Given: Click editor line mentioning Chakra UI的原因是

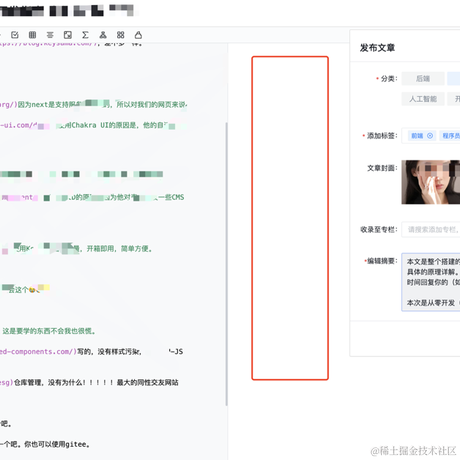Looking at the screenshot, I should click(93, 125).
